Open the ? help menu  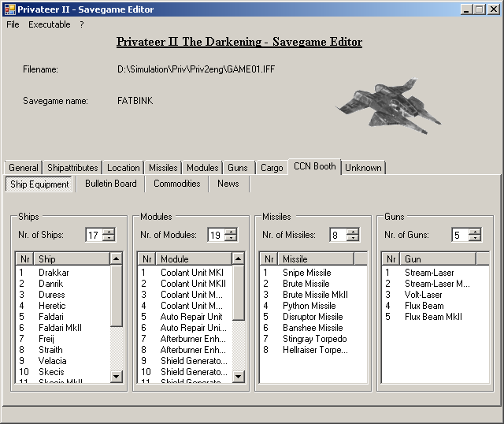pyautogui.click(x=81, y=24)
